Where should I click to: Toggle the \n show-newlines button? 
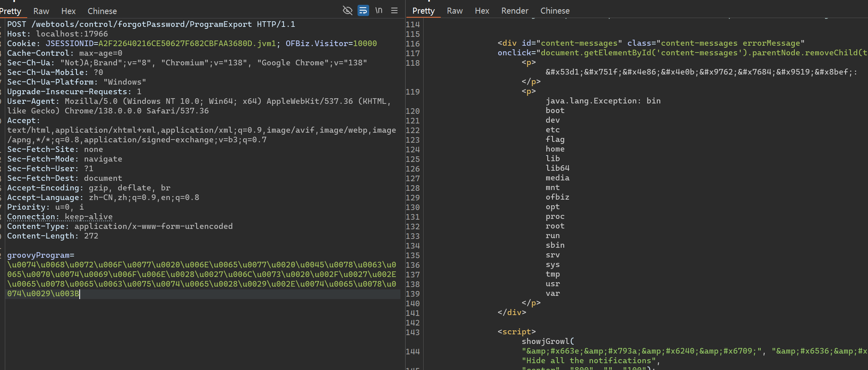point(379,10)
